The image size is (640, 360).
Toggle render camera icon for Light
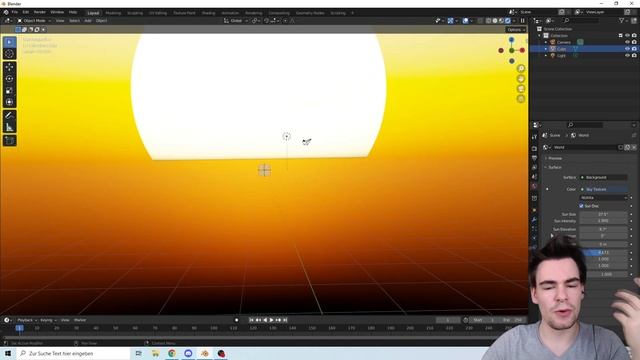[634, 55]
